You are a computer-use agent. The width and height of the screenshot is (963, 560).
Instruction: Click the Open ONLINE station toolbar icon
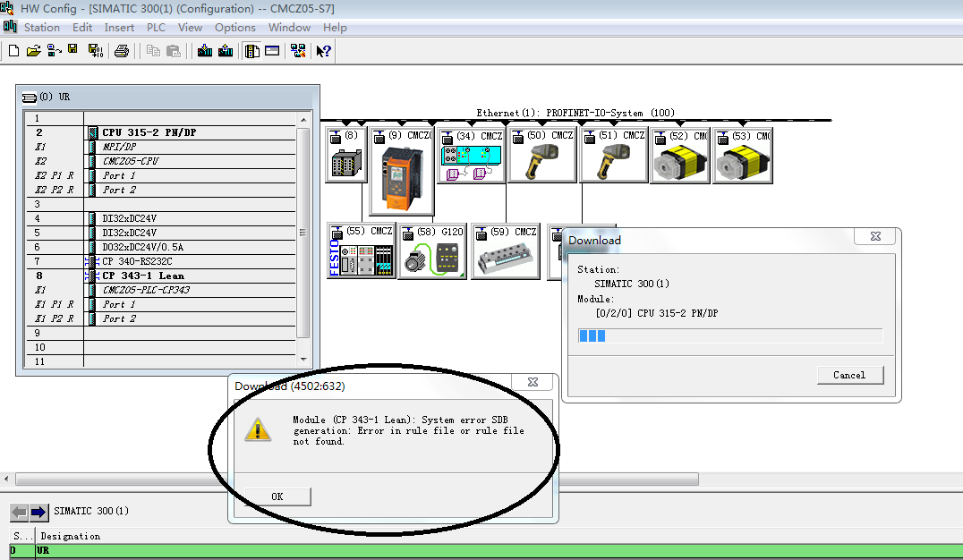[54, 51]
